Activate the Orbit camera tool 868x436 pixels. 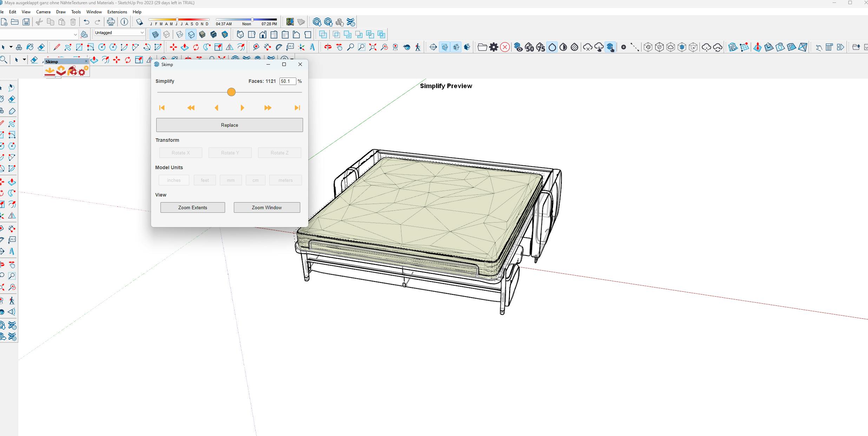tap(328, 47)
